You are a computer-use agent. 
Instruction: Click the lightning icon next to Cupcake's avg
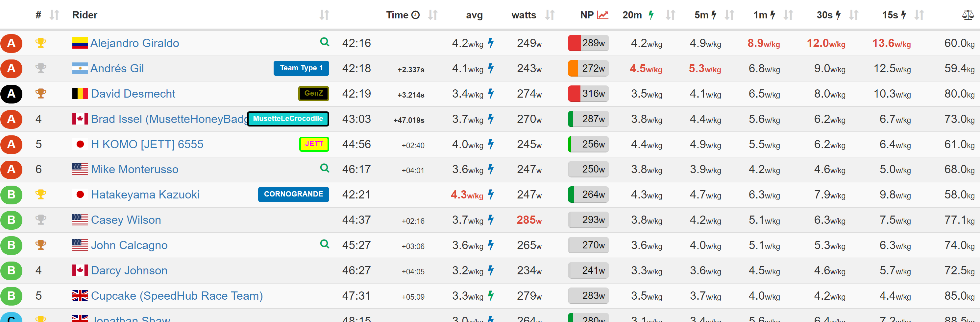pos(491,295)
